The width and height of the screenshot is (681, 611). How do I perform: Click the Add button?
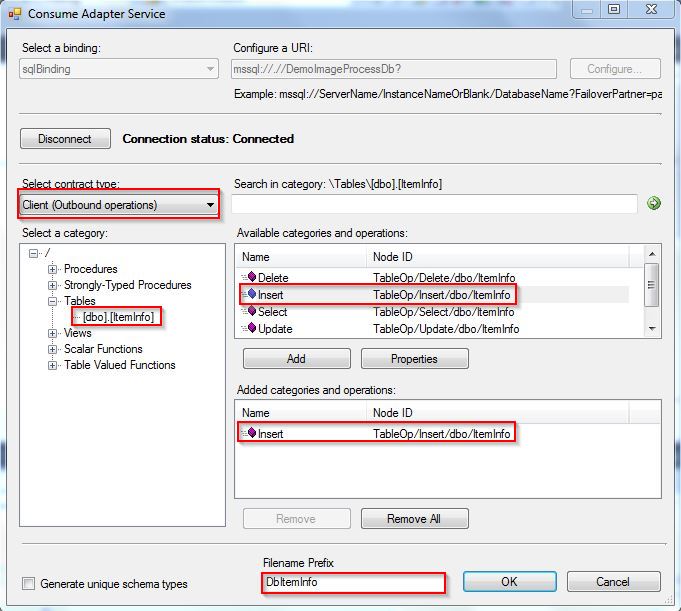tap(297, 359)
